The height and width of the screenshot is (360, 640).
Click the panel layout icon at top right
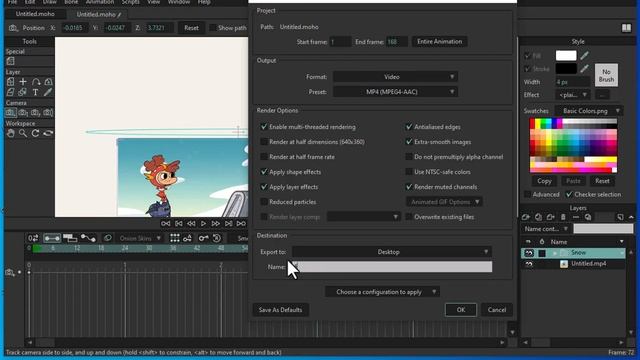[626, 28]
